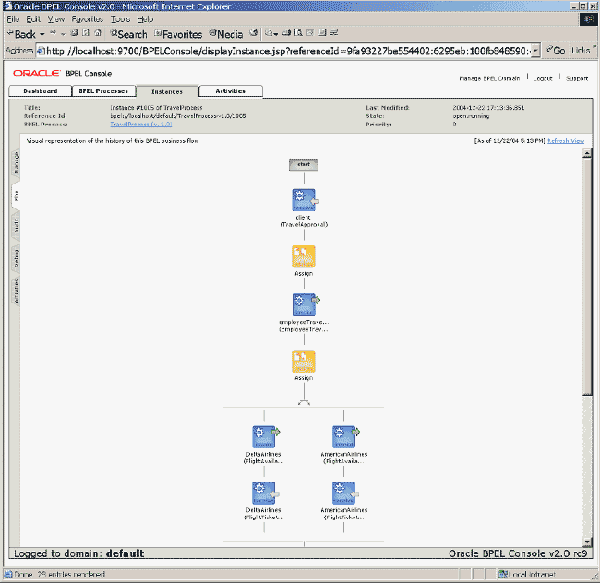
Task: Open the Activities tab
Action: 230,91
